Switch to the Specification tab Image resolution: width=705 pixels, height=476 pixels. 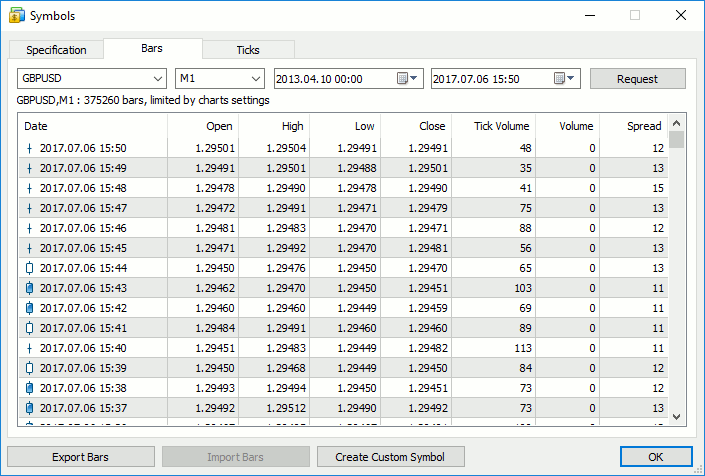56,50
